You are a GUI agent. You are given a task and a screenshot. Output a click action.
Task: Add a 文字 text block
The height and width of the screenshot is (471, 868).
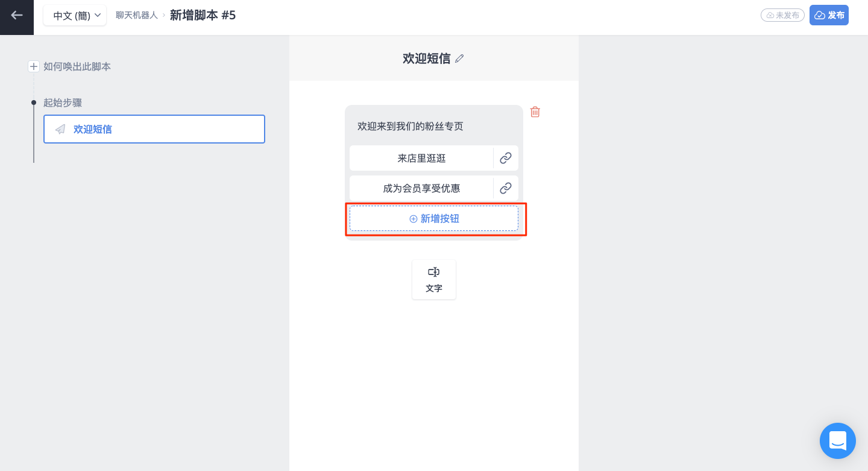click(x=434, y=279)
